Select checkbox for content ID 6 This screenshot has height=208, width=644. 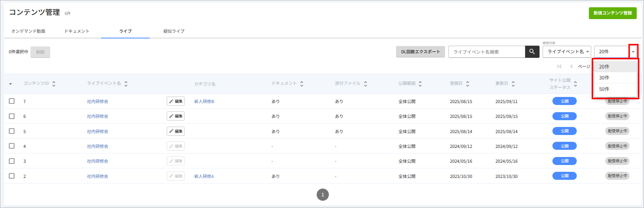click(x=12, y=116)
